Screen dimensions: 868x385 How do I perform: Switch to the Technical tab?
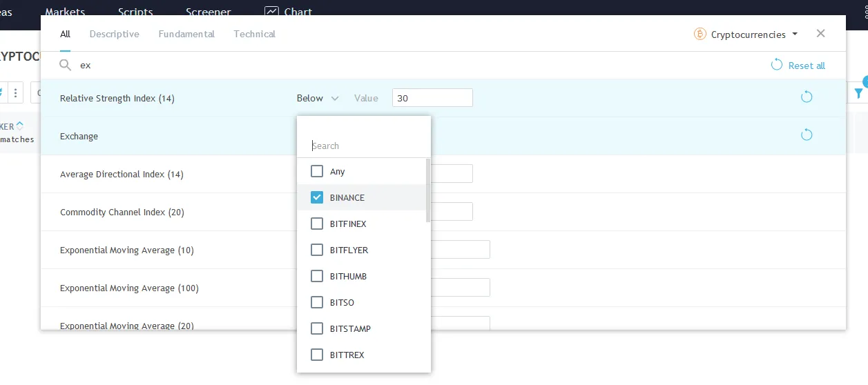tap(254, 34)
